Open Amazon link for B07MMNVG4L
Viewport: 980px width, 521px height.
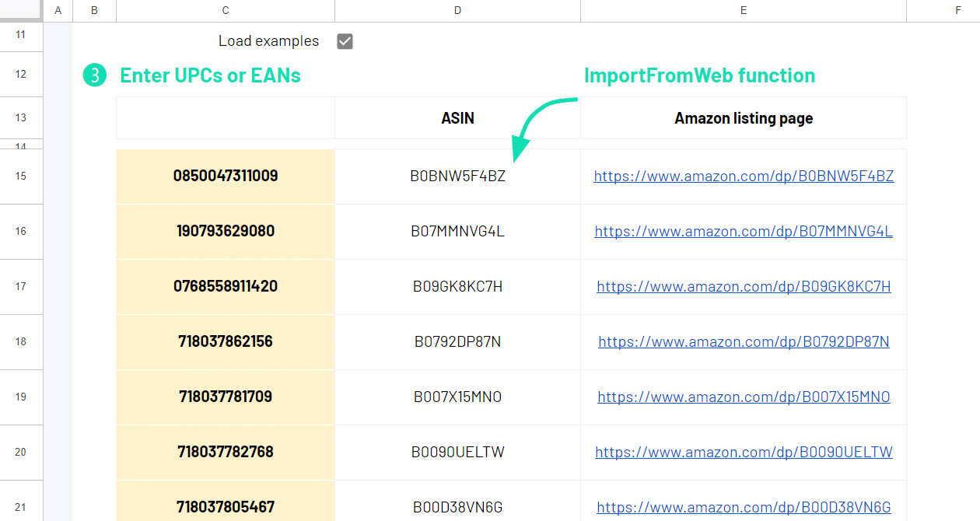point(744,232)
